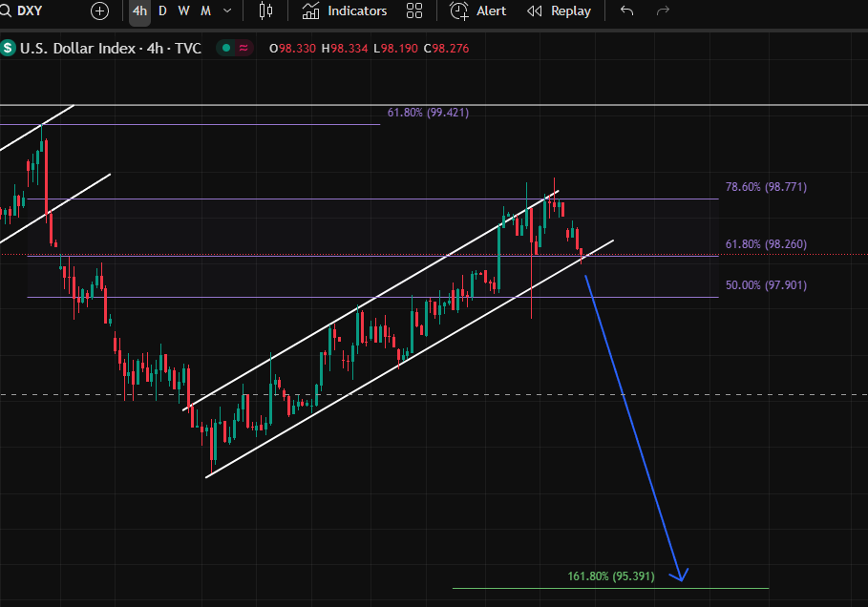Click the U.S. Dollar Index symbol logo
Viewport: 868px width, 607px height.
8,48
